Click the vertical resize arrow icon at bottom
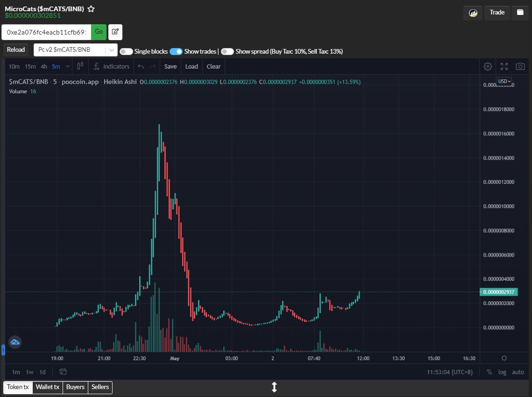 (274, 387)
